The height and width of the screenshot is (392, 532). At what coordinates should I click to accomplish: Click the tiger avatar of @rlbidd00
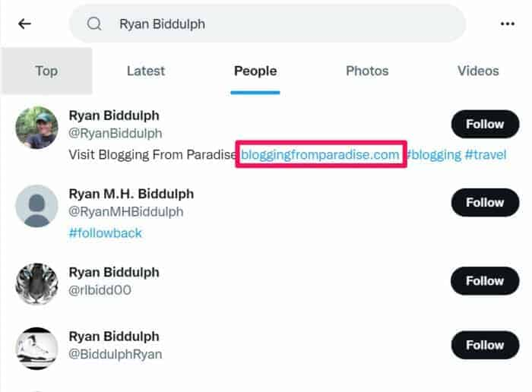click(36, 284)
